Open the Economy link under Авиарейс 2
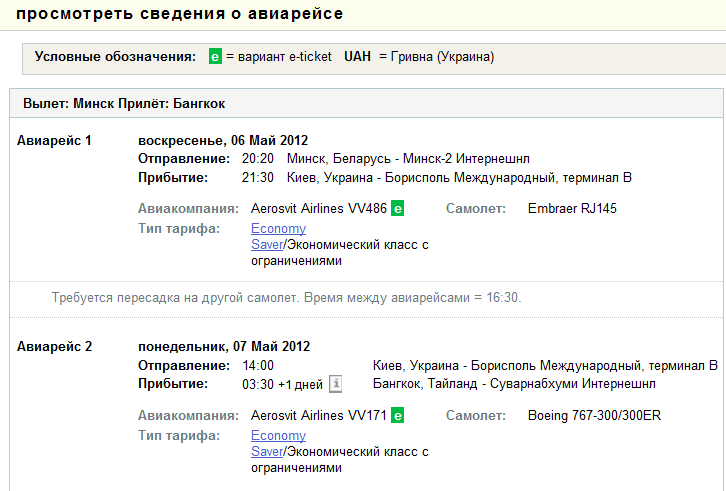 tap(278, 435)
